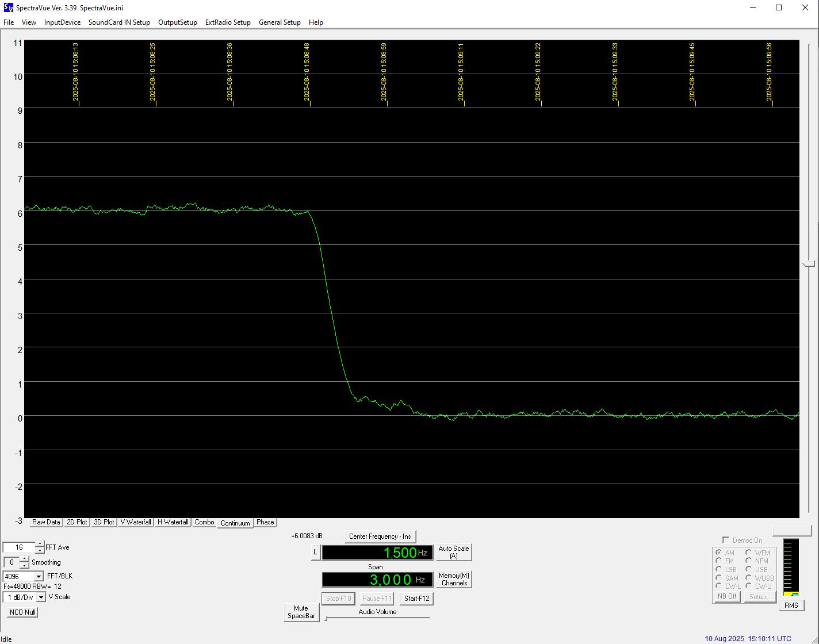The width and height of the screenshot is (819, 644).
Task: Mute audio with the Mute SpaceBar button
Action: point(301,612)
